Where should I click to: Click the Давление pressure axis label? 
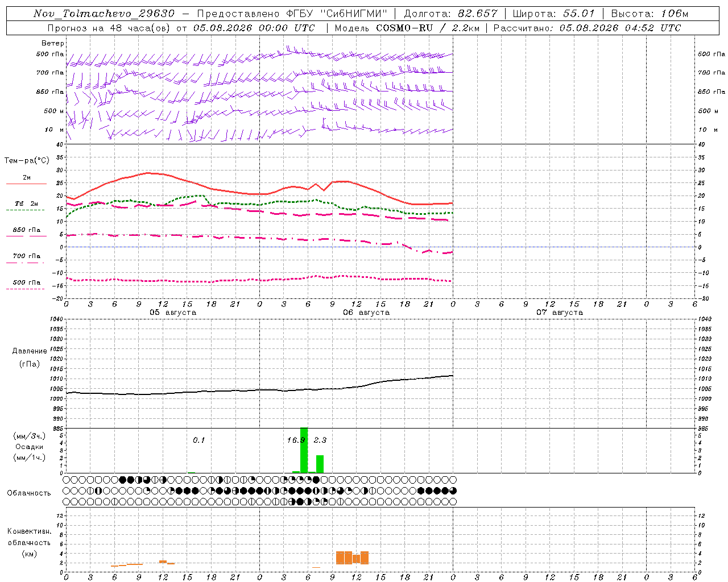pos(30,351)
